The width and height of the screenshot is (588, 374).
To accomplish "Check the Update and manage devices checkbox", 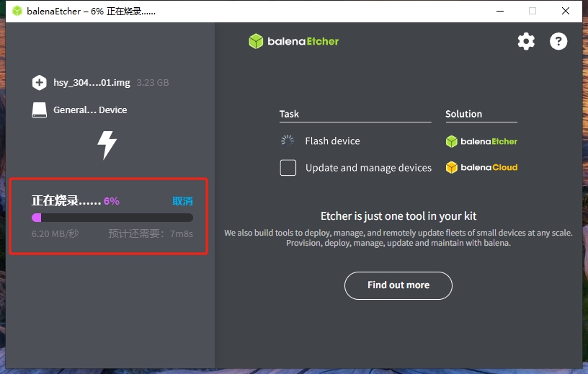I will click(x=288, y=168).
